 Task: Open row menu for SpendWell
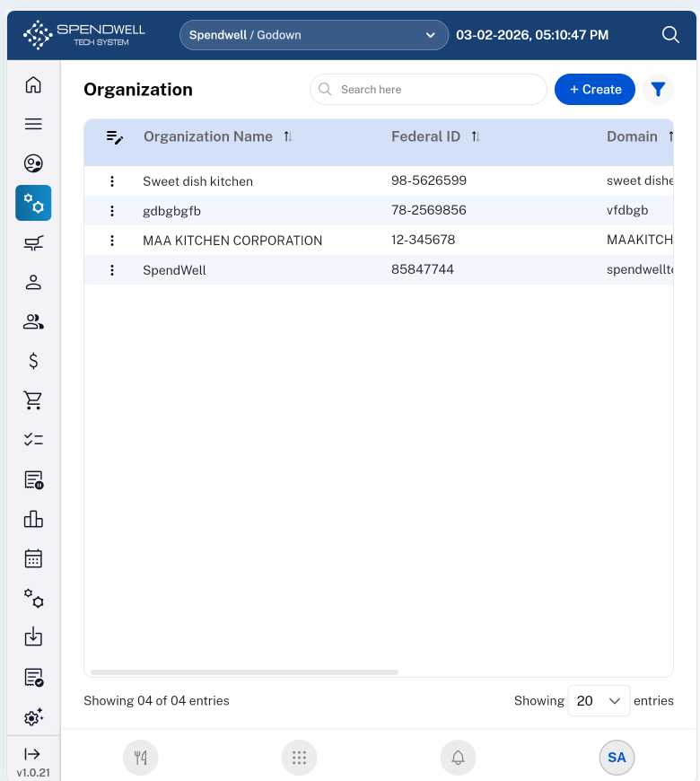[112, 270]
